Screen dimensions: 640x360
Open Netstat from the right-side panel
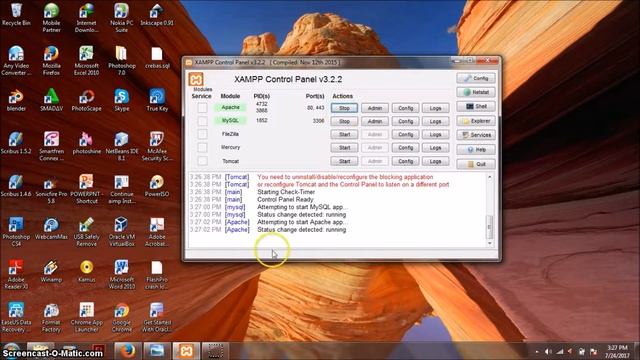476,92
